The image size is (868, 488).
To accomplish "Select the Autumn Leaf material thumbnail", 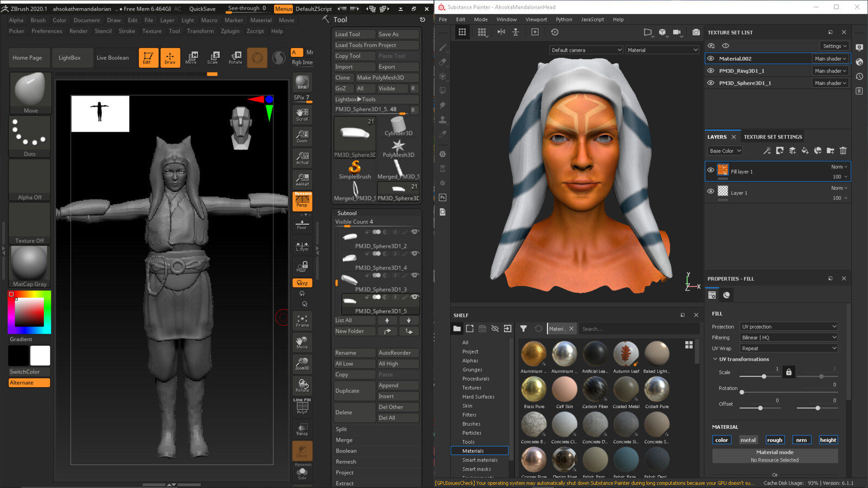I will pyautogui.click(x=626, y=354).
